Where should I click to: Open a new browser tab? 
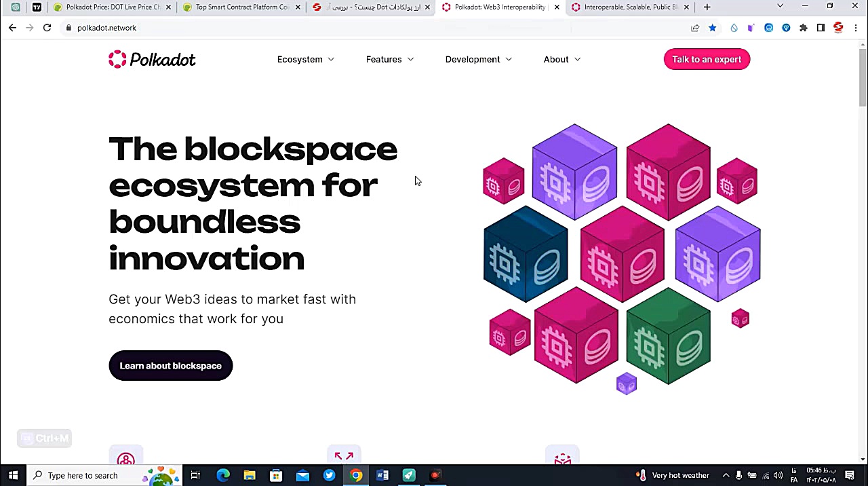707,7
